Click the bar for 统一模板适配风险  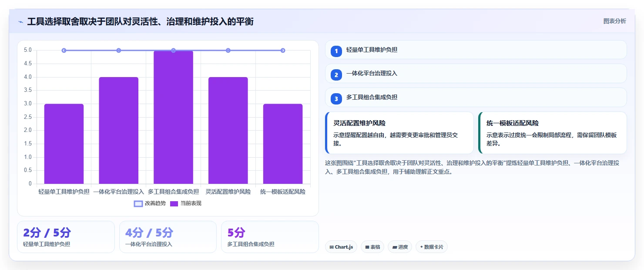point(283,144)
